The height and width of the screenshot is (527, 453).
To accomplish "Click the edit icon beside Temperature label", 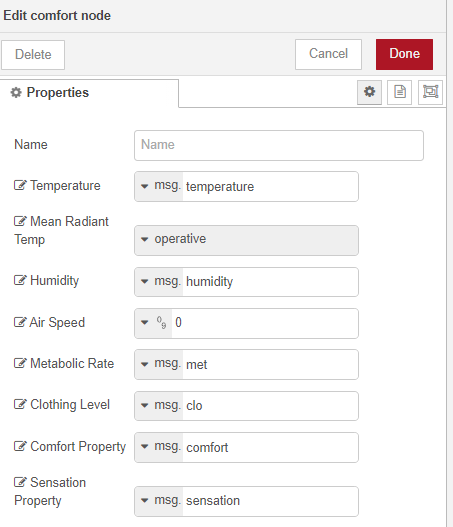I will pos(20,185).
